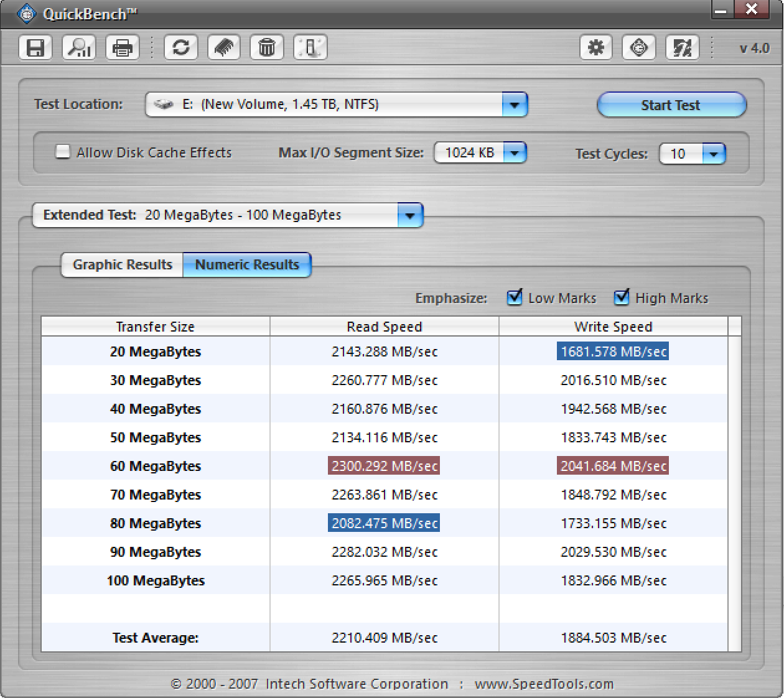Switch to the Graphic Results tab
Screen dimensions: 784x698
point(123,265)
